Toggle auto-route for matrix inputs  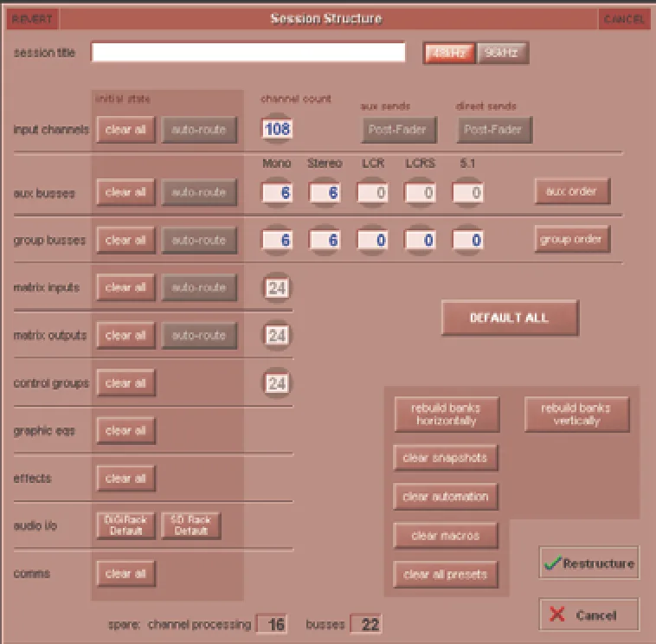199,287
